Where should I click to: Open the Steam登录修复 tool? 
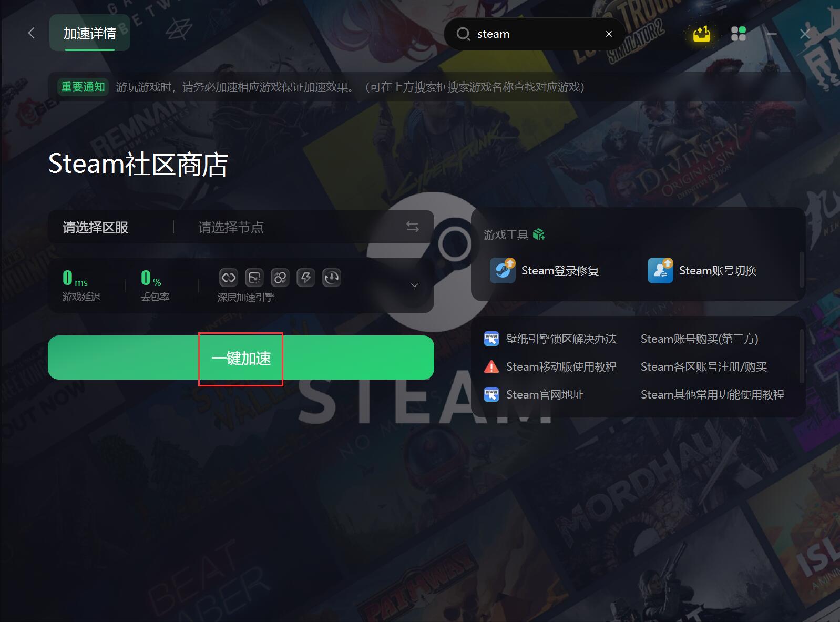[x=545, y=270]
